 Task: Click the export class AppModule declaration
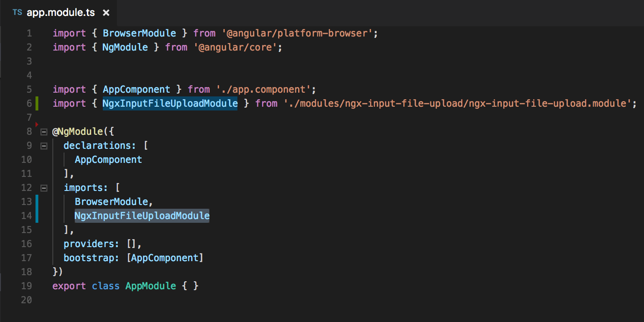(150, 286)
